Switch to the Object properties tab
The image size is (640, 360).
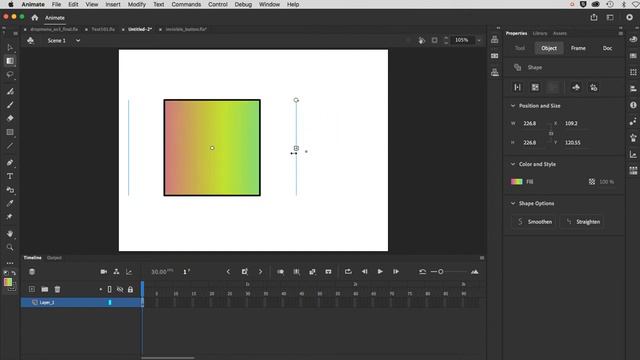[549, 48]
